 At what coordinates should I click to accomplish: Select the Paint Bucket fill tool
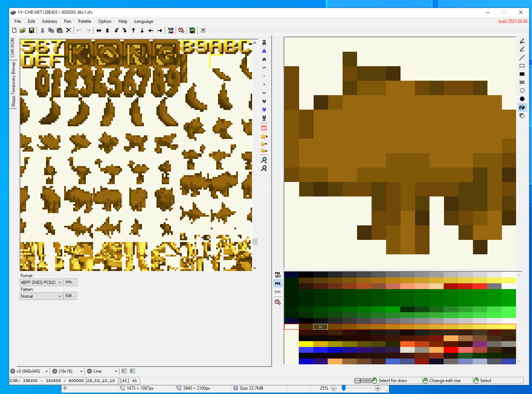[x=522, y=107]
